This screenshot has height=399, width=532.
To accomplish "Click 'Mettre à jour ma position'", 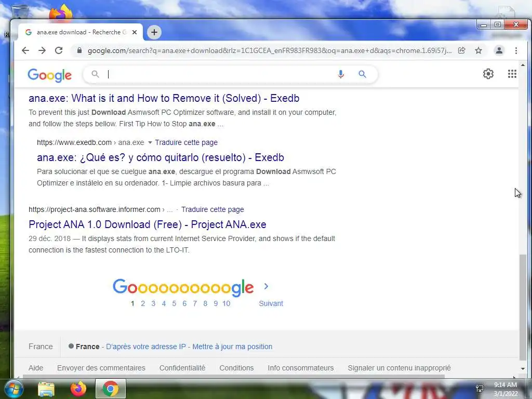I will (x=232, y=347).
